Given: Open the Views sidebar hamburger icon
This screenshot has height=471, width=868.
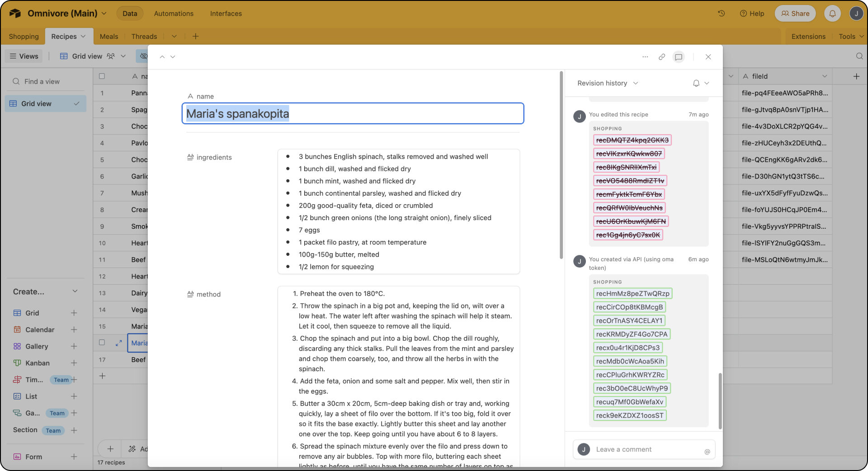Looking at the screenshot, I should click(13, 56).
